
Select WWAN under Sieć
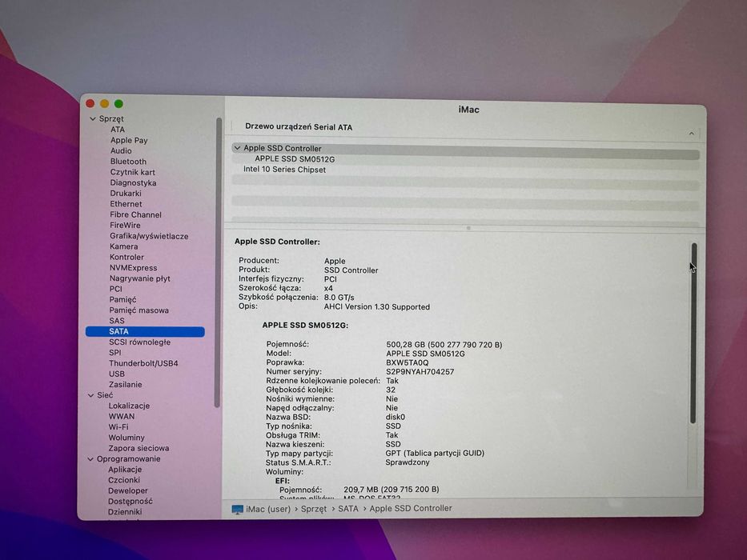[x=122, y=416]
